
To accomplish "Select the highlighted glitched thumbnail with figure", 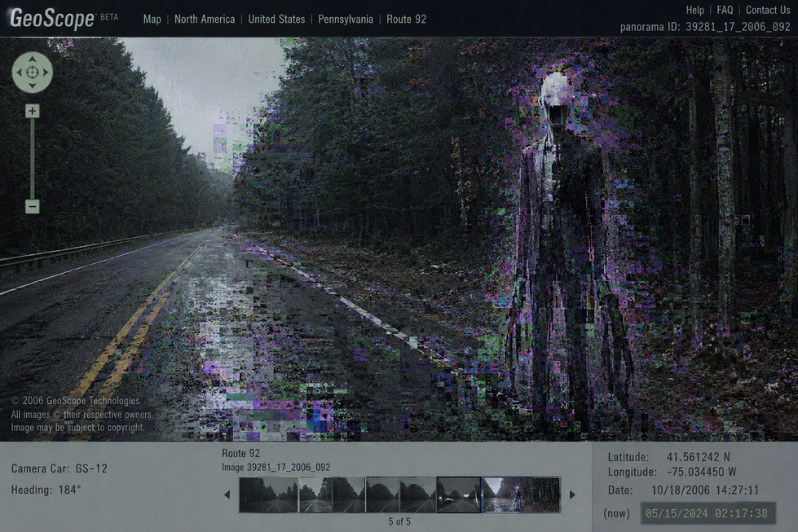I will (x=521, y=495).
